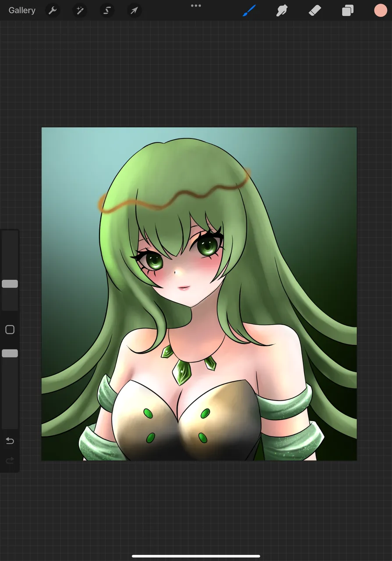Return to the Gallery
392x561 pixels.
22,11
